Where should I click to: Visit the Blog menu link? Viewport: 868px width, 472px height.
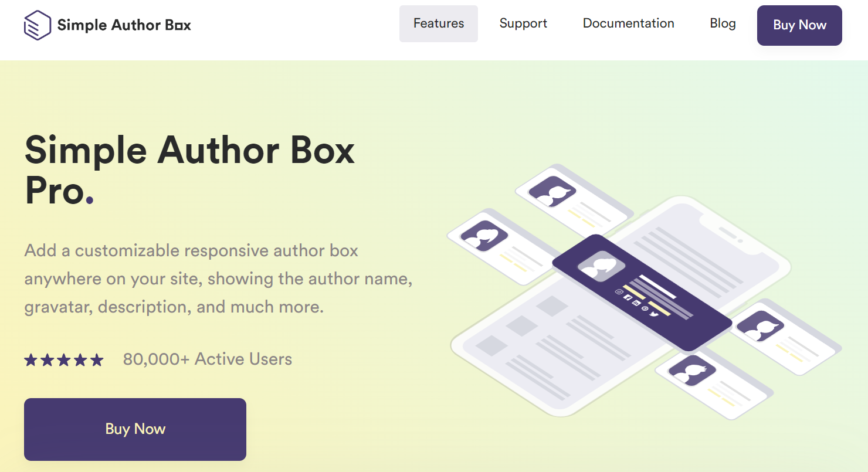tap(723, 23)
